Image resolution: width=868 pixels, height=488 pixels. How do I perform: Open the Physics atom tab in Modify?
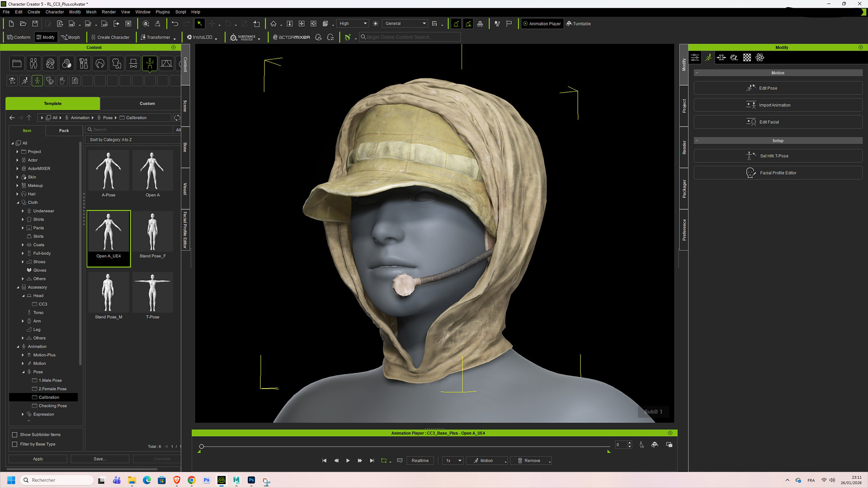(x=760, y=57)
